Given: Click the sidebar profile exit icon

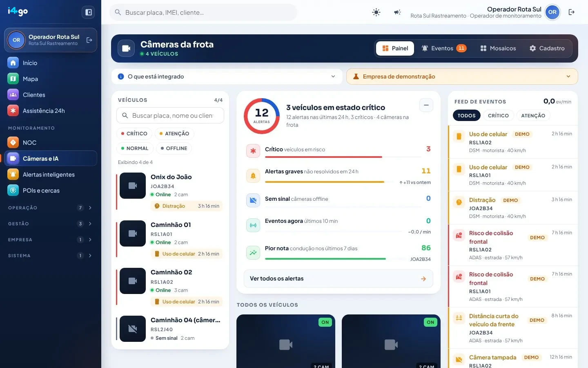Looking at the screenshot, I should click(x=89, y=40).
